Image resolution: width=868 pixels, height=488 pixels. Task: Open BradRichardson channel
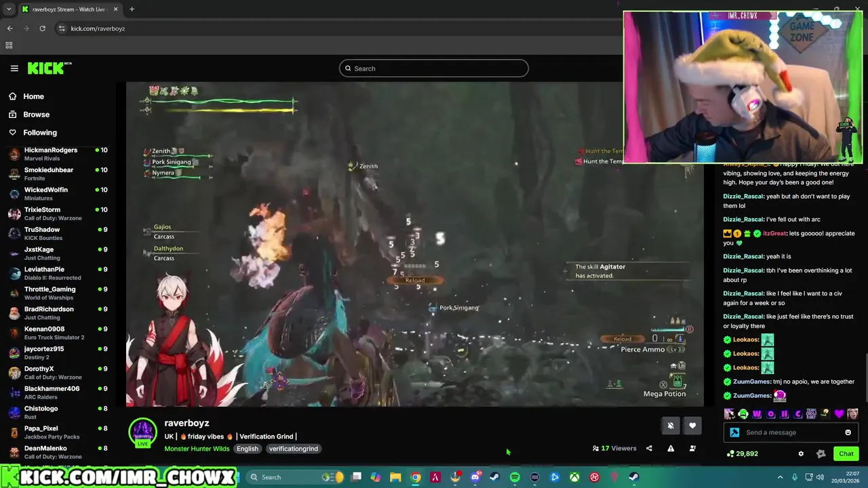pyautogui.click(x=58, y=313)
